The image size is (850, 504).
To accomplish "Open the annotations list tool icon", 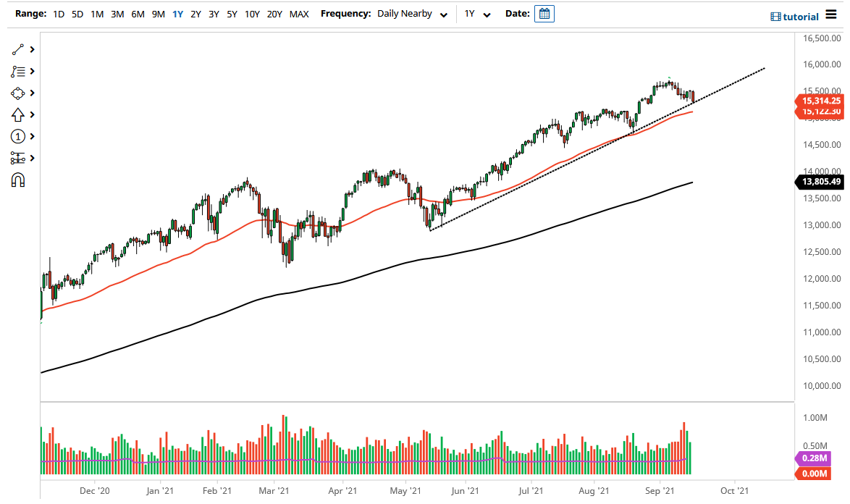I will 20,71.
